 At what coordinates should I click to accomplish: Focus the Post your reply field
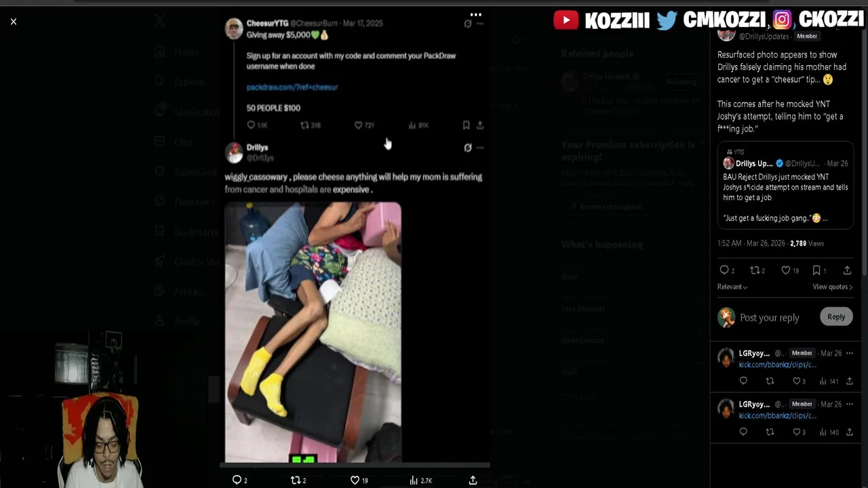pos(770,317)
